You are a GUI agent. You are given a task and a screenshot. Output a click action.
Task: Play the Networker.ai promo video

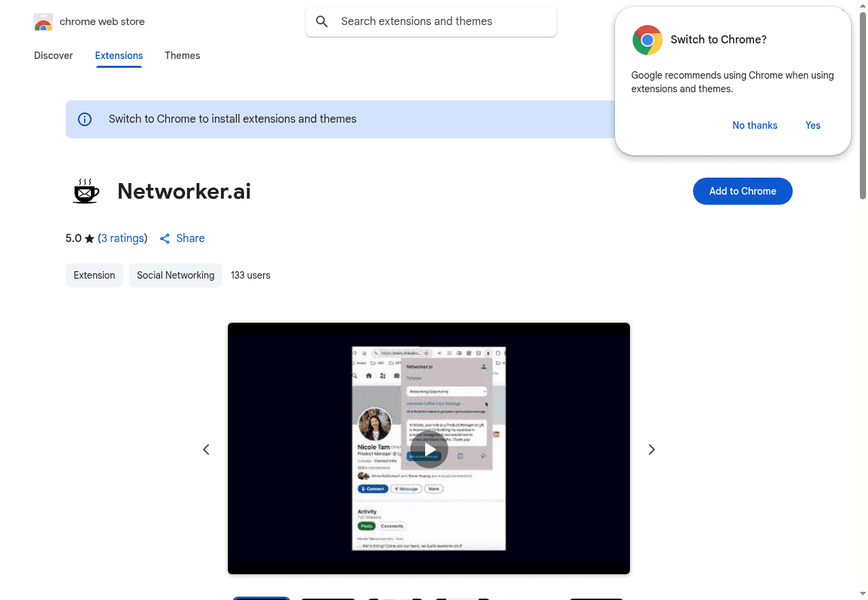click(429, 449)
